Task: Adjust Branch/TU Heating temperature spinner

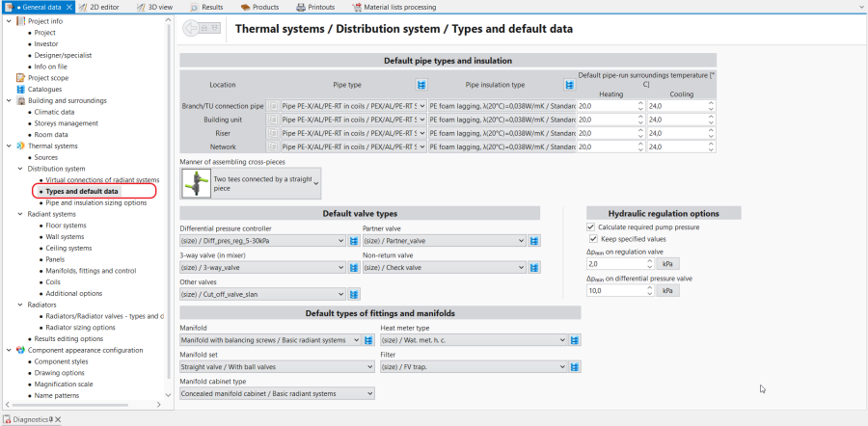Action: pos(640,106)
